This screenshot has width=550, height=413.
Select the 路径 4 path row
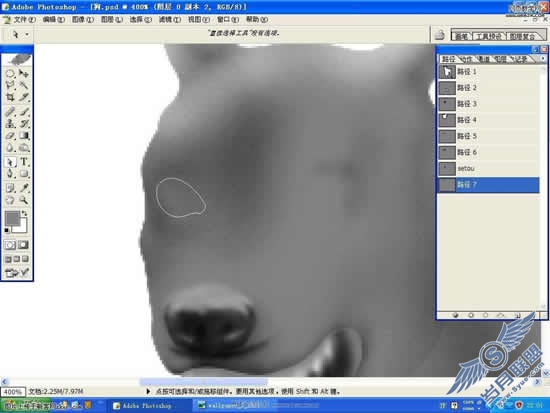click(x=488, y=120)
